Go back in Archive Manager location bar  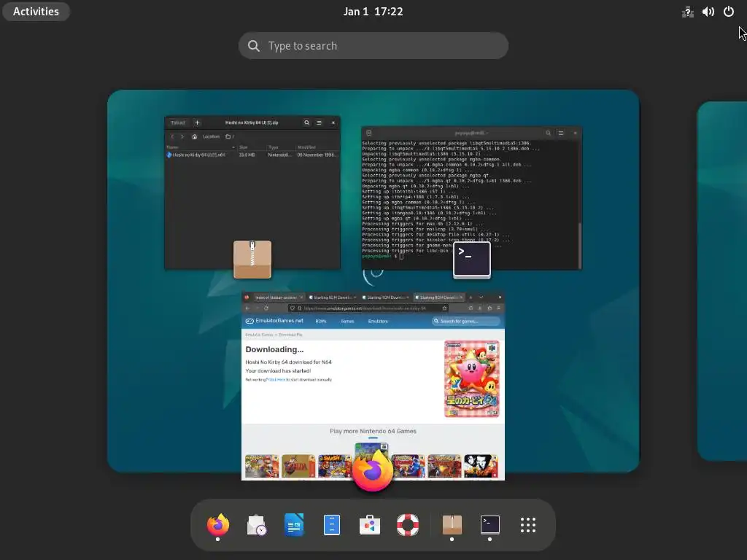(172, 136)
